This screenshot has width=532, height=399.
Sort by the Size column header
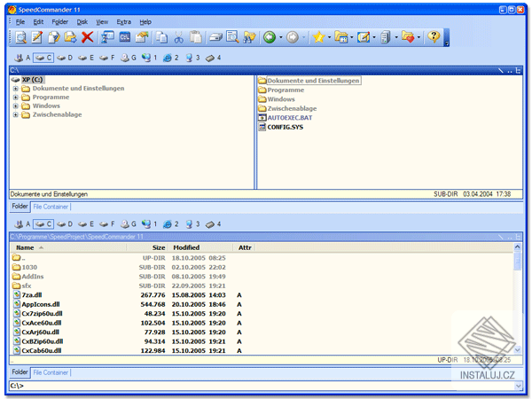(x=146, y=247)
